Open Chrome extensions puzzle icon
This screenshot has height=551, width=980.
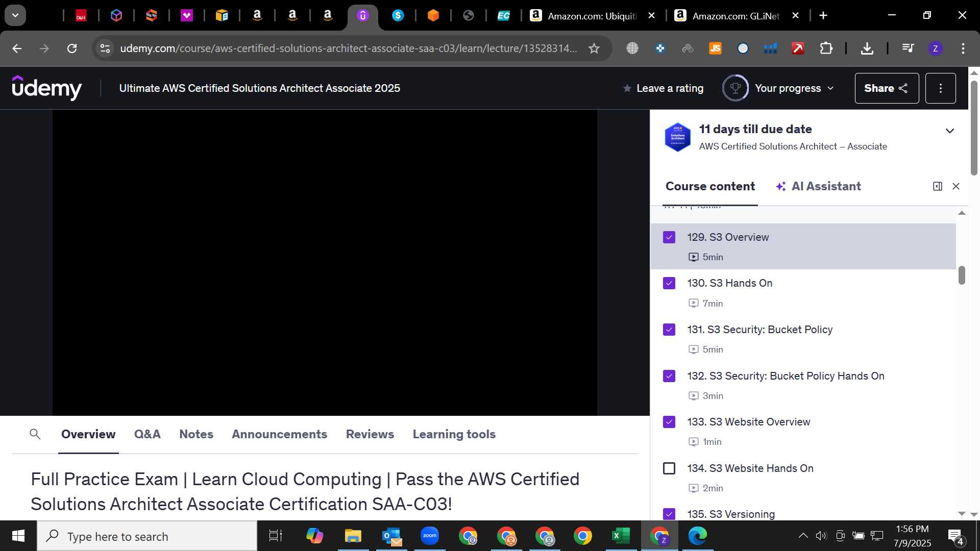click(826, 48)
